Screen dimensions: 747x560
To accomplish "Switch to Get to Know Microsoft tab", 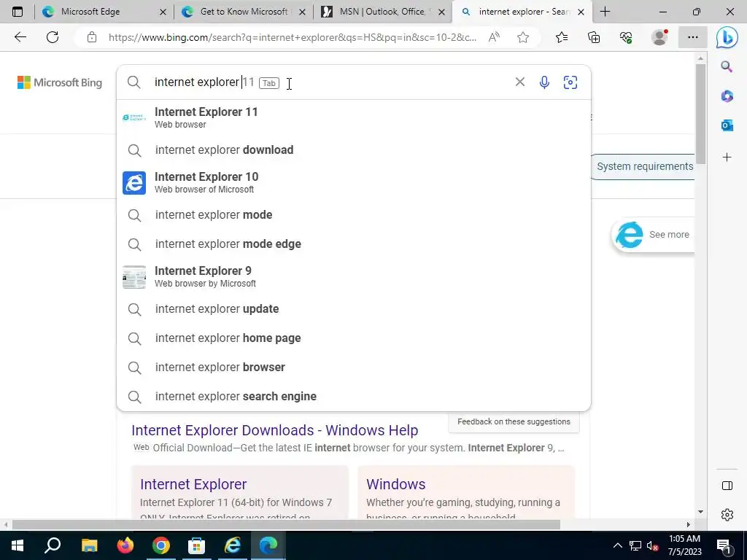I will point(244,12).
